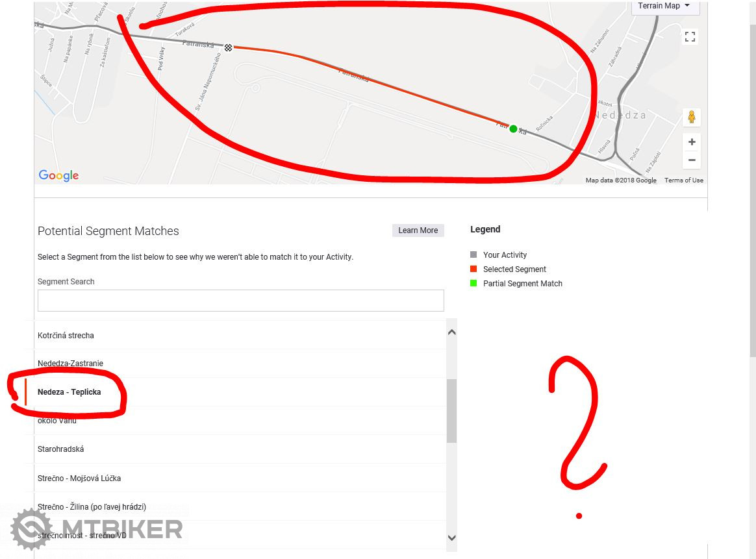Click the green segment start marker
The width and height of the screenshot is (756, 559).
point(514,129)
